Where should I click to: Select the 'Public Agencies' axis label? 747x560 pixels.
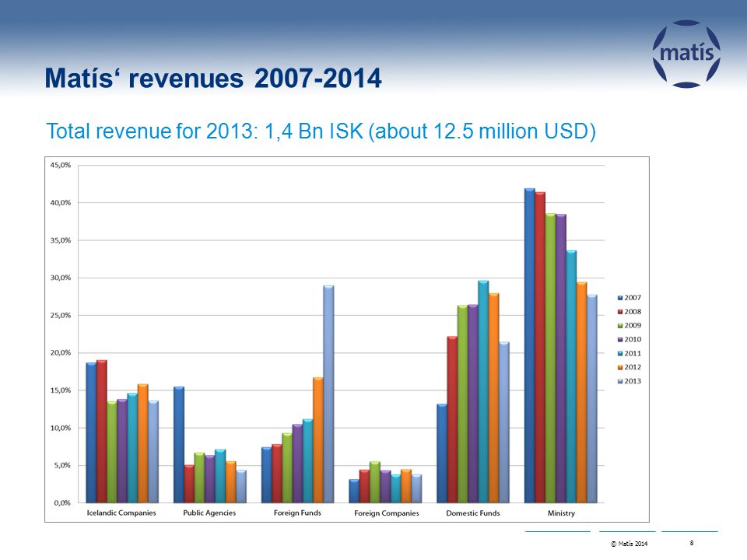pyautogui.click(x=209, y=513)
